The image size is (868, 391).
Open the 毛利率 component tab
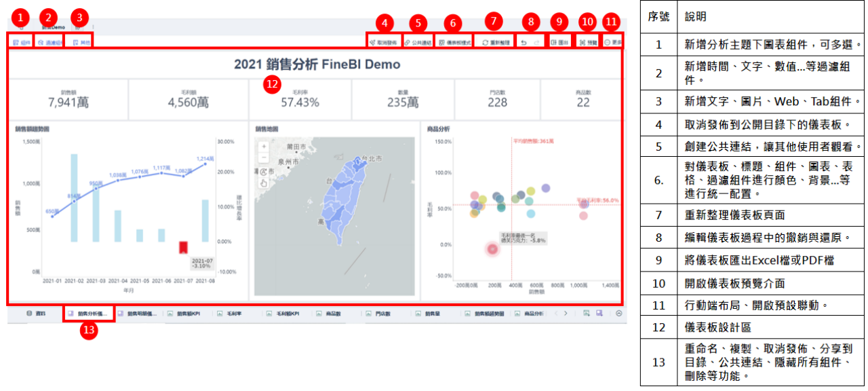(229, 314)
